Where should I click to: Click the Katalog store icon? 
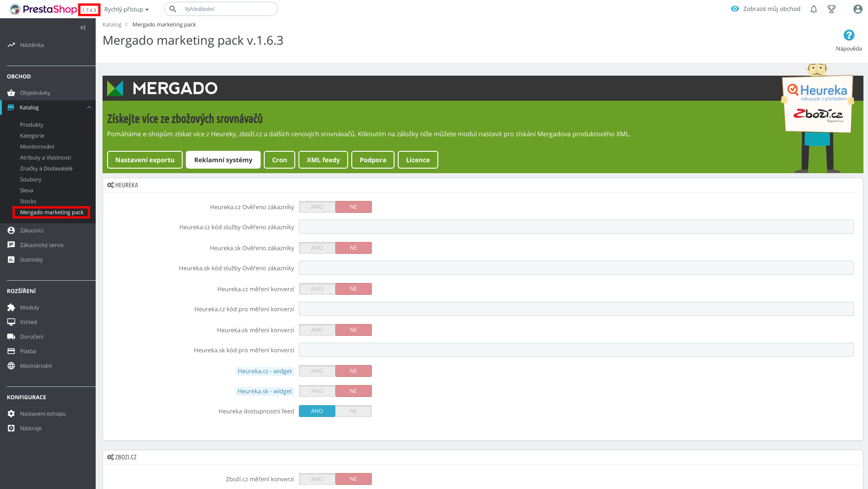tap(11, 108)
